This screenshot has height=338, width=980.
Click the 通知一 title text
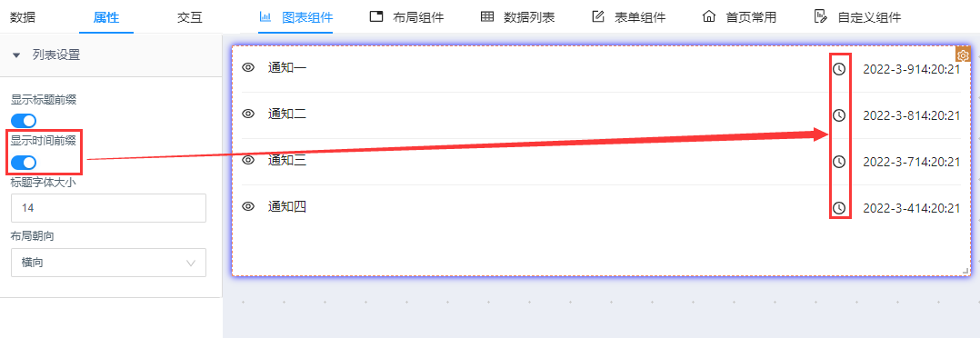tap(287, 67)
